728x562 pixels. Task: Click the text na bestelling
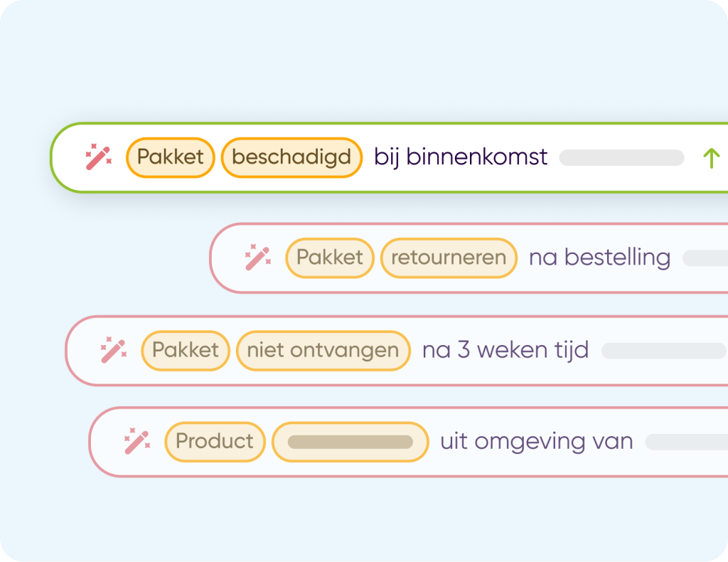[x=599, y=258]
